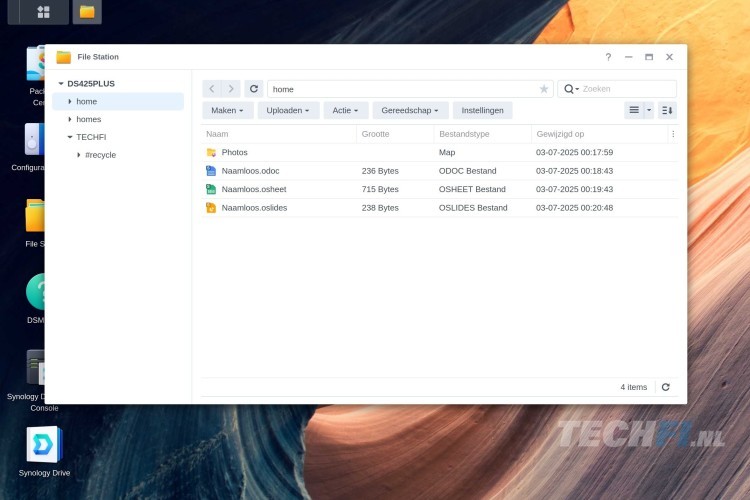Image resolution: width=750 pixels, height=500 pixels.
Task: Select the Naamloos.oslides file name
Action: (x=254, y=208)
